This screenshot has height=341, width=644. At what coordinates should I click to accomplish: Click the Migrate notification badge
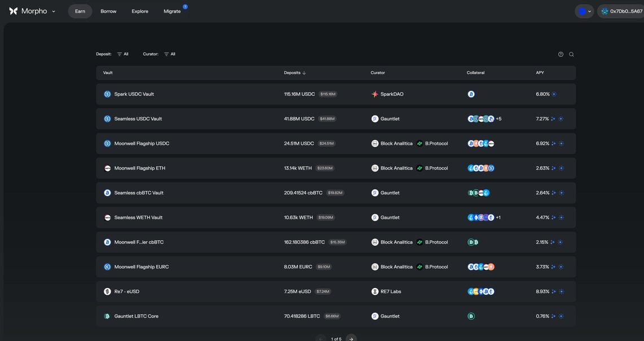pyautogui.click(x=185, y=7)
